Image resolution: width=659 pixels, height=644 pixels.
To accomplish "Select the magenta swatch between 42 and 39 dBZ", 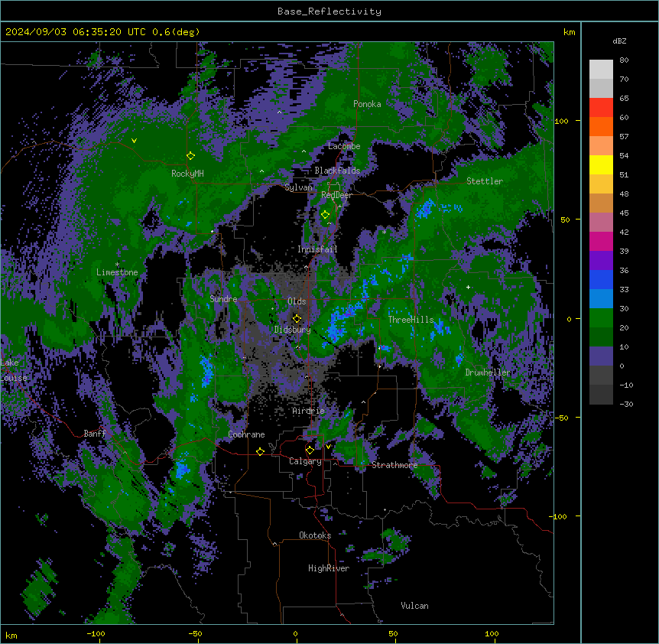I will (601, 242).
